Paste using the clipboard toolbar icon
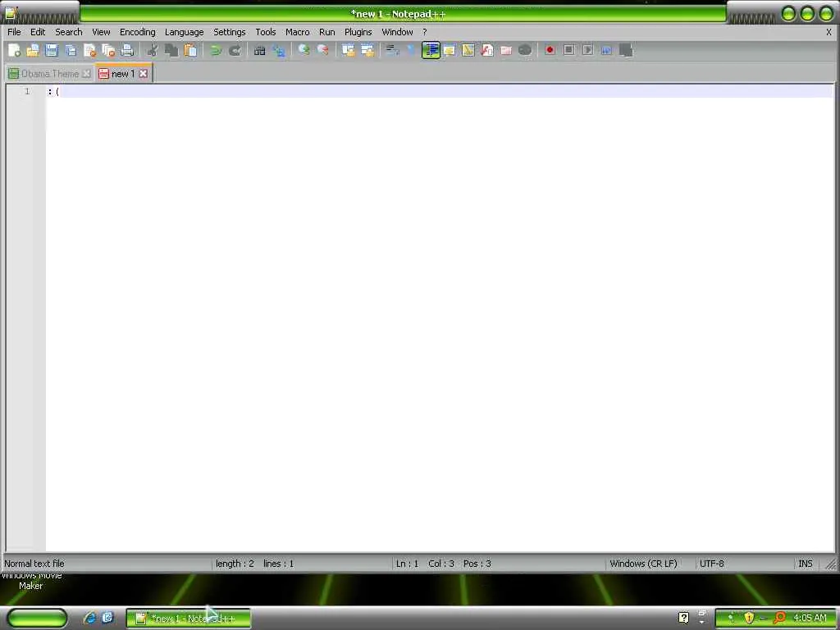The image size is (840, 630). 190,50
